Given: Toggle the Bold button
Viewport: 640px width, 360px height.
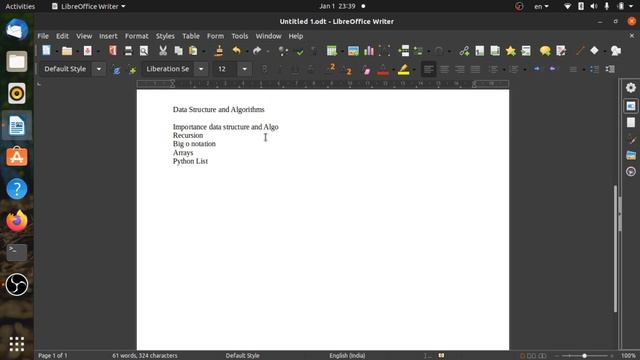Looking at the screenshot, I should click(264, 69).
